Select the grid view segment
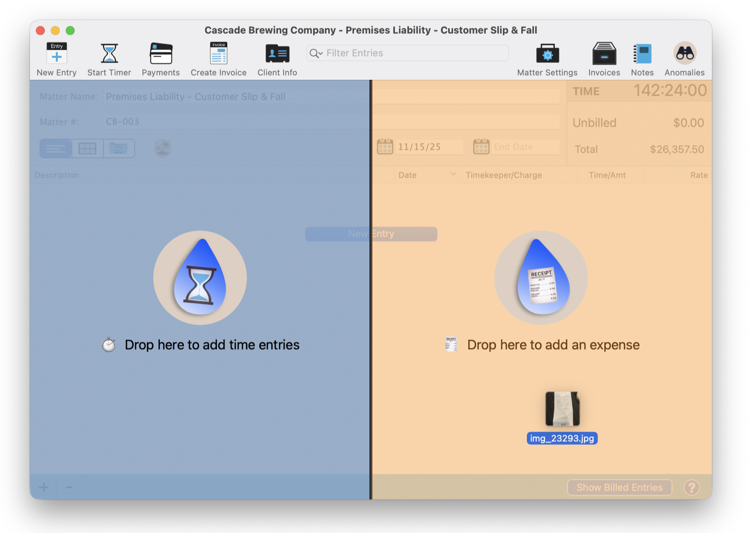Image resolution: width=756 pixels, height=533 pixels. click(87, 149)
